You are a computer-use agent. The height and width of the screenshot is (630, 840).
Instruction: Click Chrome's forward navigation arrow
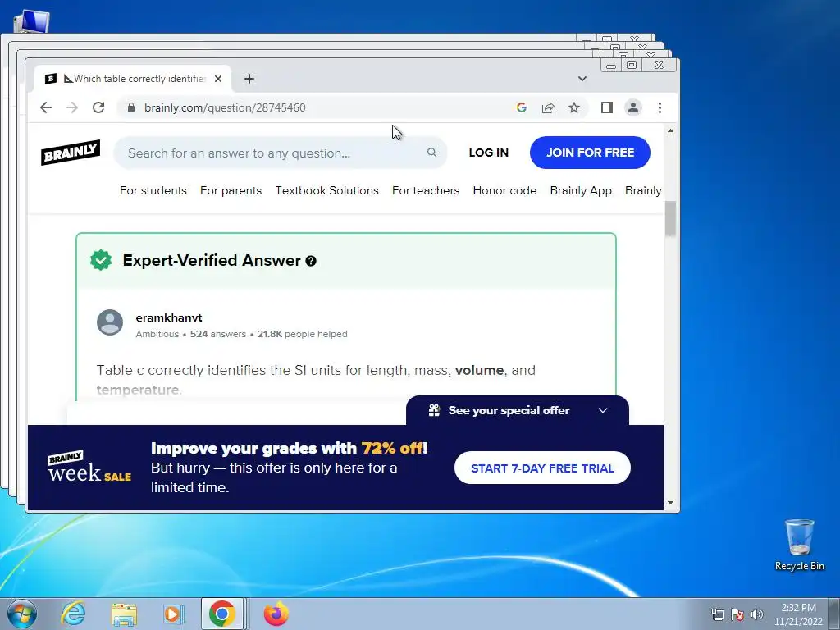pos(72,107)
